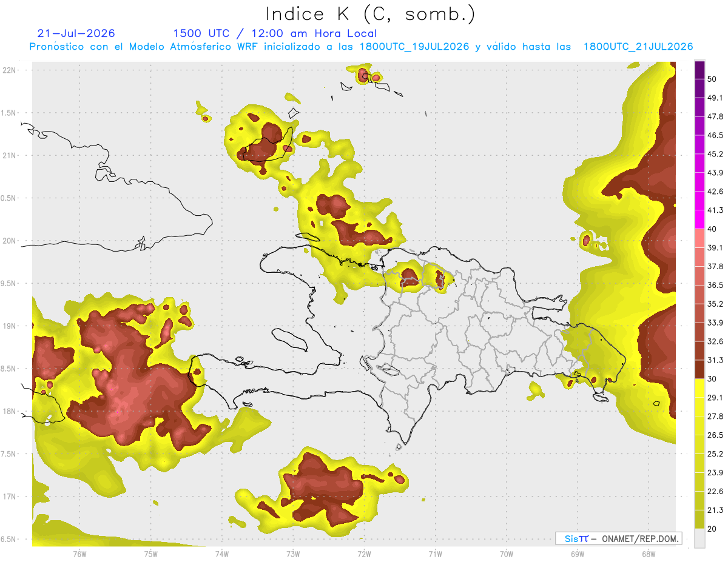Click the 75W longitude label
Screen dimensions: 728x562
coord(150,554)
